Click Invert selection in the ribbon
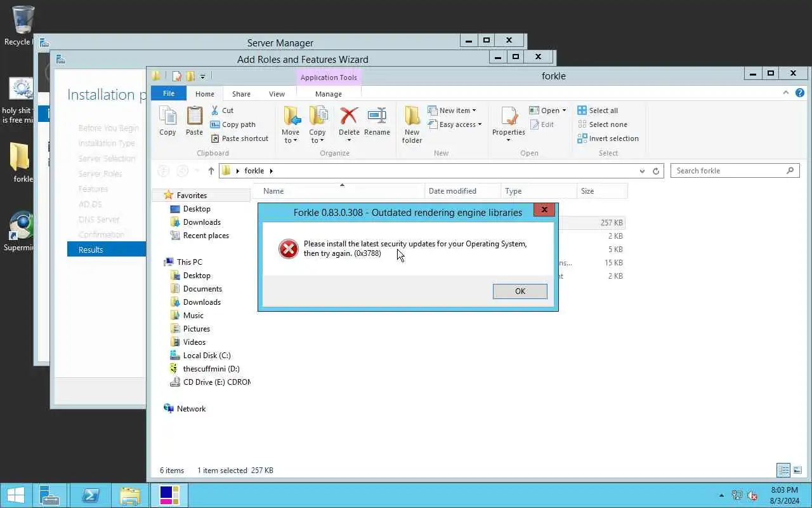The width and height of the screenshot is (812, 508). tap(608, 138)
